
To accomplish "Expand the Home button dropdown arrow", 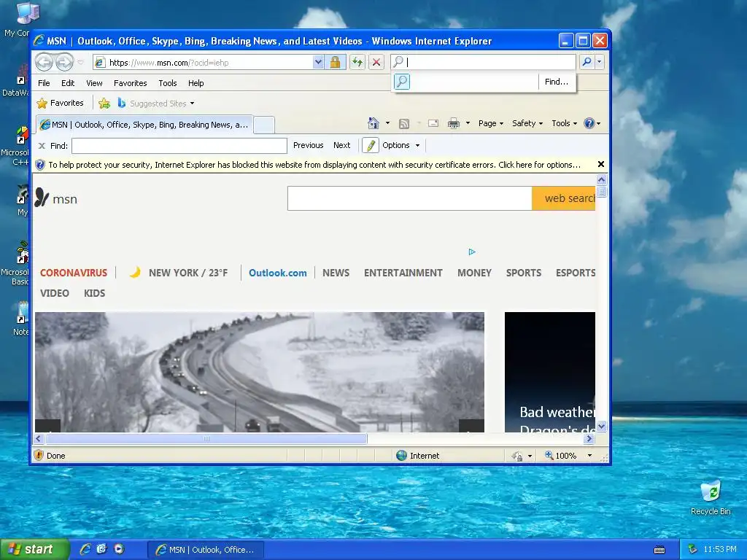I will tap(387, 123).
